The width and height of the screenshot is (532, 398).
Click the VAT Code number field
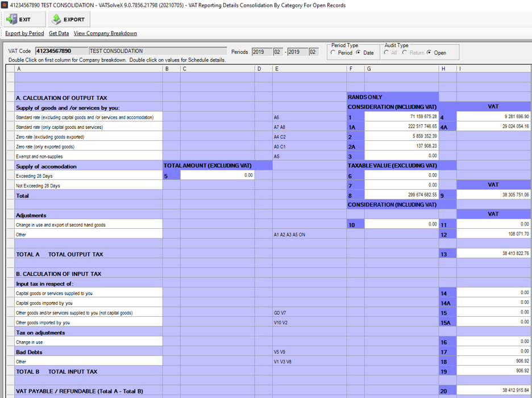[x=61, y=51]
